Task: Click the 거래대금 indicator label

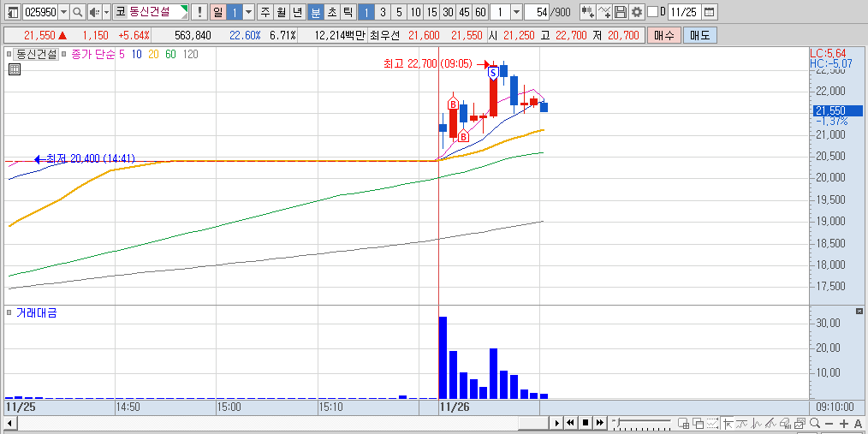Action: point(36,312)
